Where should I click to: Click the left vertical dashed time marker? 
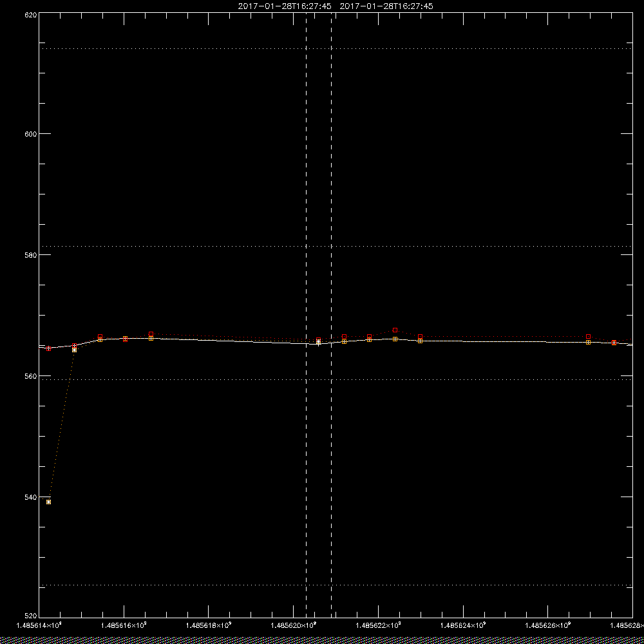click(306, 314)
